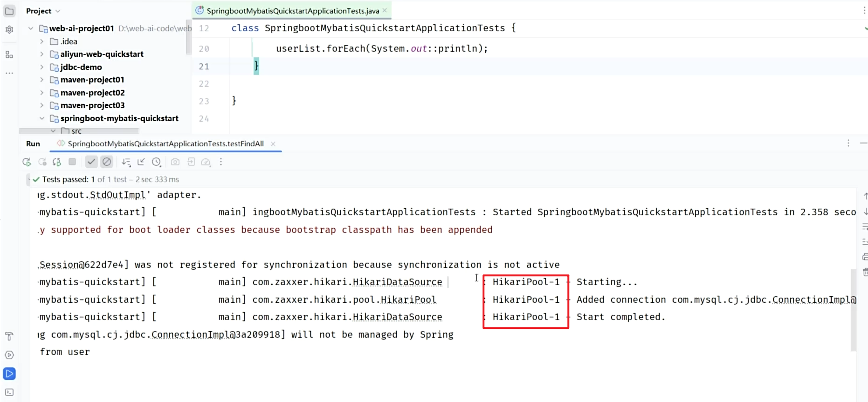Open Test History clock dropdown
The image size is (868, 402).
(157, 162)
